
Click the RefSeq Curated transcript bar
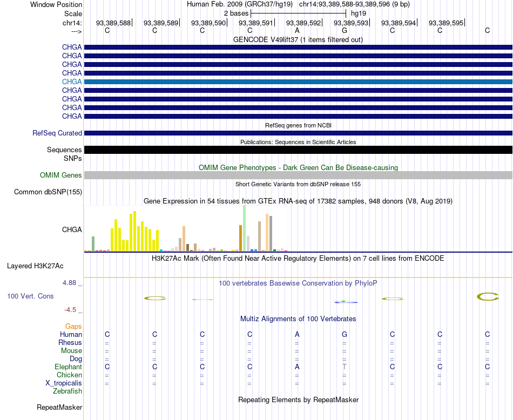[x=298, y=133]
